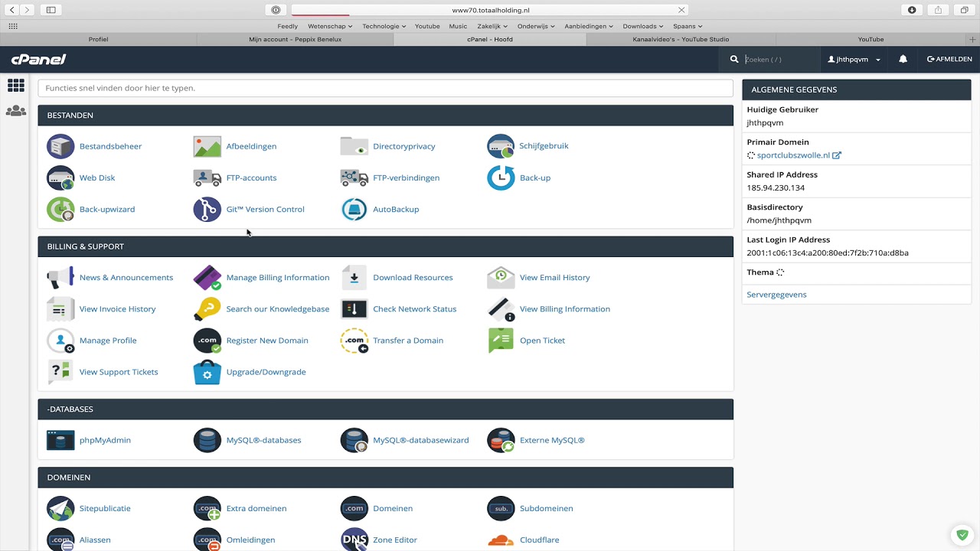Expand the jhthpqvm user dropdown
The width and height of the screenshot is (980, 551).
click(854, 59)
